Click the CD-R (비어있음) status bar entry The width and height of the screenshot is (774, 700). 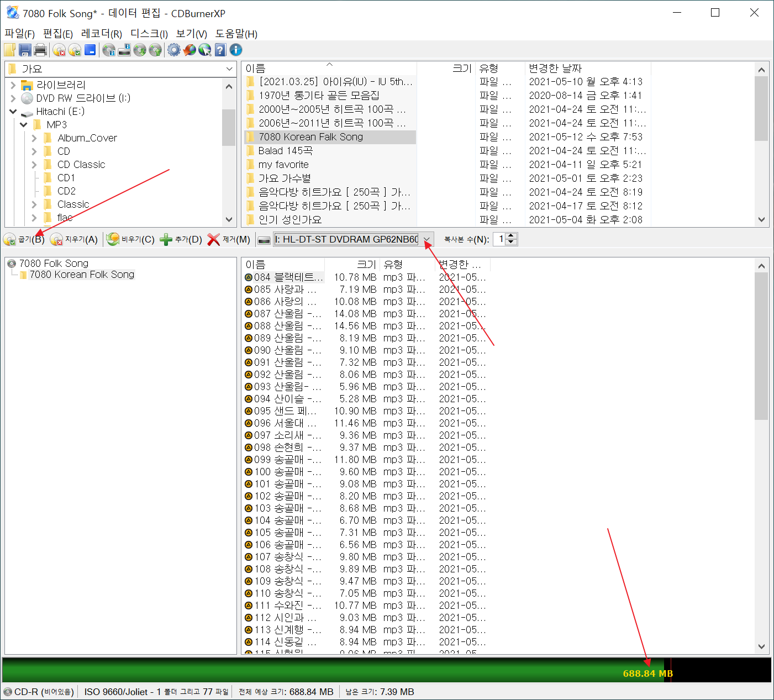pos(39,692)
